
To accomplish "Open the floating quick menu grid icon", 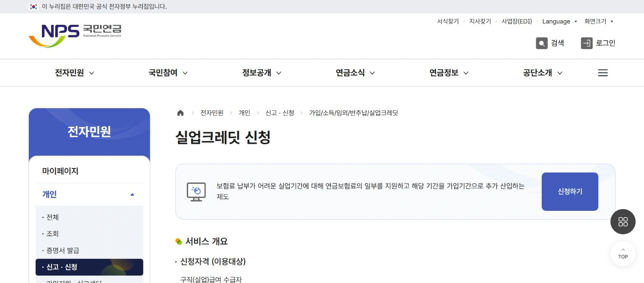I will coord(623,222).
